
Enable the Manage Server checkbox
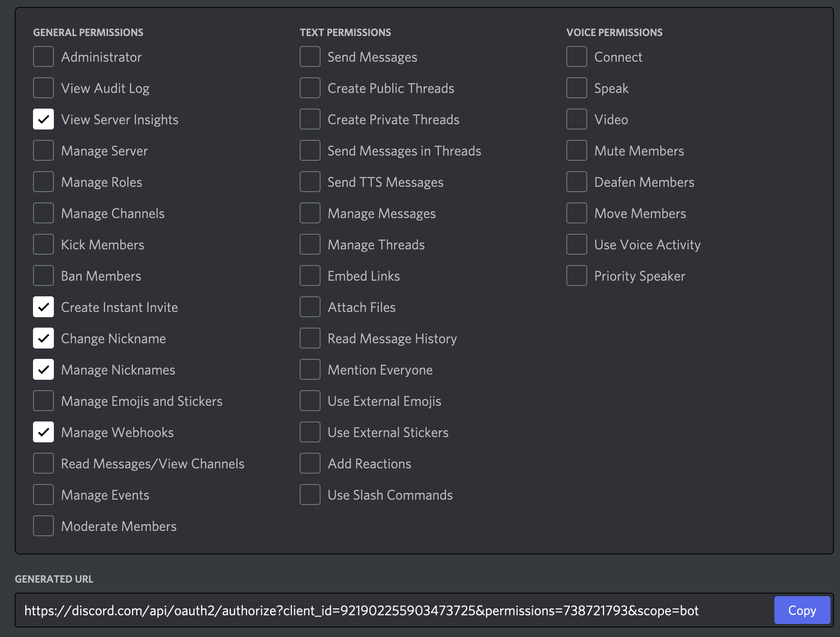(43, 150)
